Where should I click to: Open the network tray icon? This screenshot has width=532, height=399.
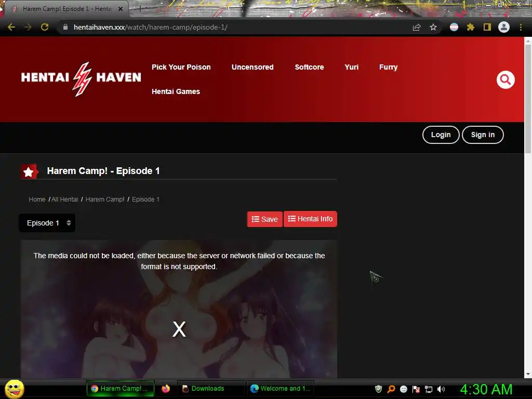pos(429,389)
